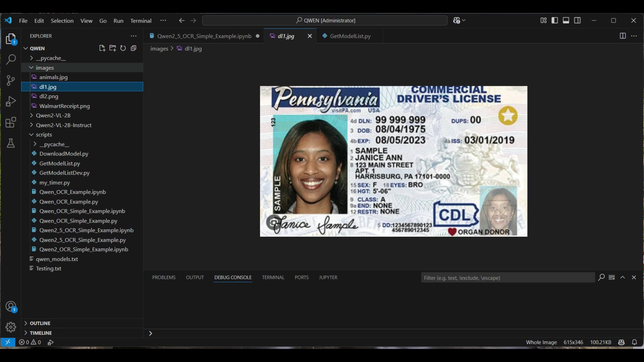Toggle the bottom panel visibility
The height and width of the screenshot is (362, 644).
pyautogui.click(x=566, y=20)
